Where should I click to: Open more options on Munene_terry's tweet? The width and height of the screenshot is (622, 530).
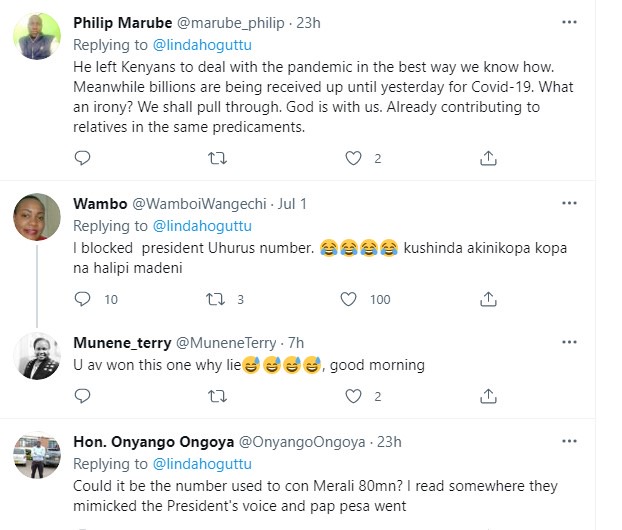click(x=569, y=344)
